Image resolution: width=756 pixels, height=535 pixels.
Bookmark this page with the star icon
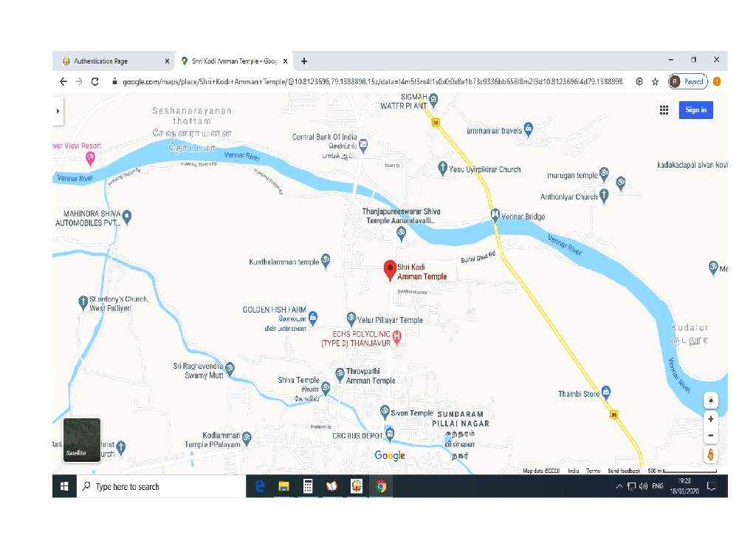coord(655,81)
